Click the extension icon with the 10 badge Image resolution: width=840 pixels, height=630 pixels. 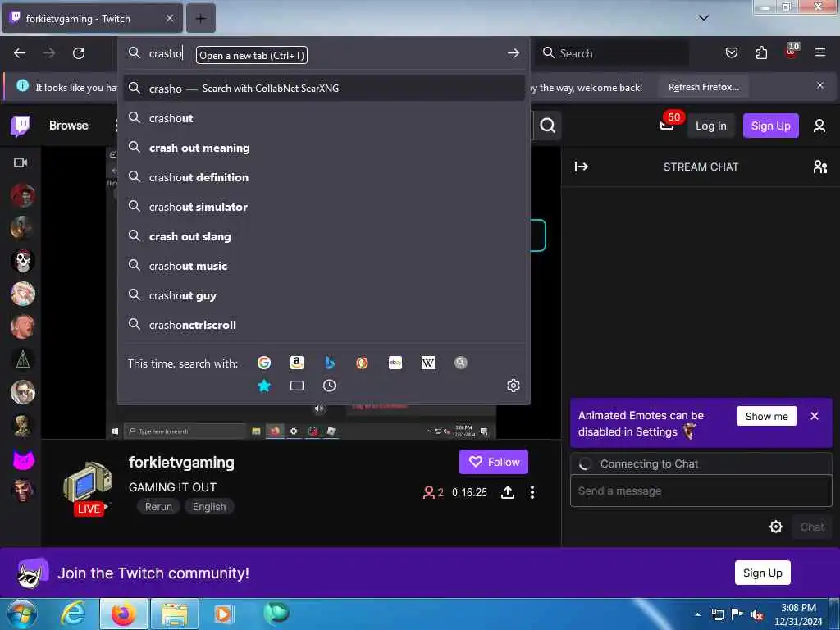792,52
